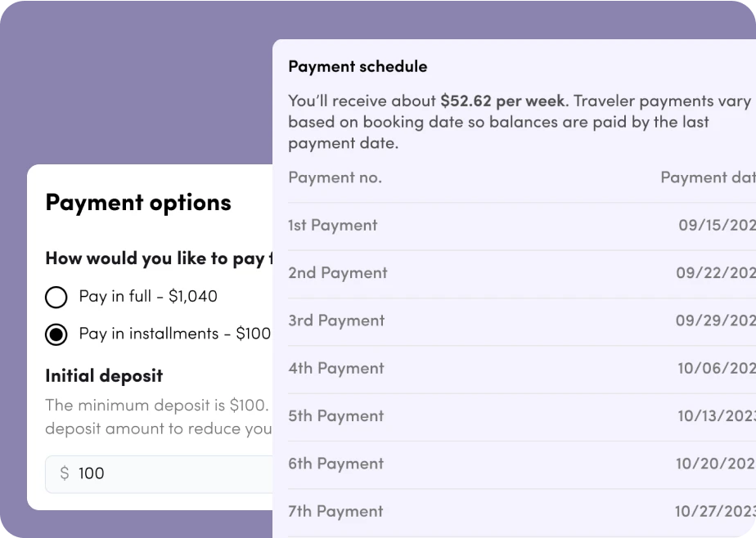756x538 pixels.
Task: Select the Pay in full radio button
Action: pyautogui.click(x=56, y=298)
